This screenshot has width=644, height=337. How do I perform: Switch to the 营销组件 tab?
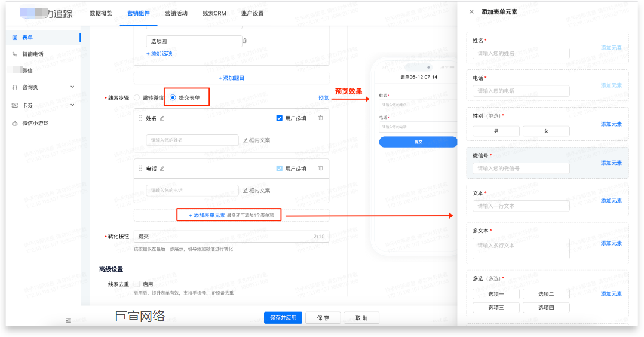(139, 13)
